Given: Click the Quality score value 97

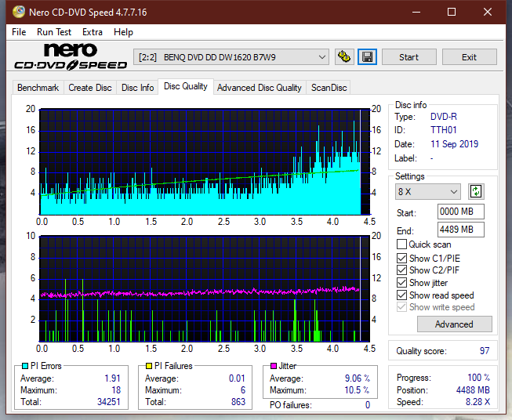Looking at the screenshot, I should [x=485, y=351].
